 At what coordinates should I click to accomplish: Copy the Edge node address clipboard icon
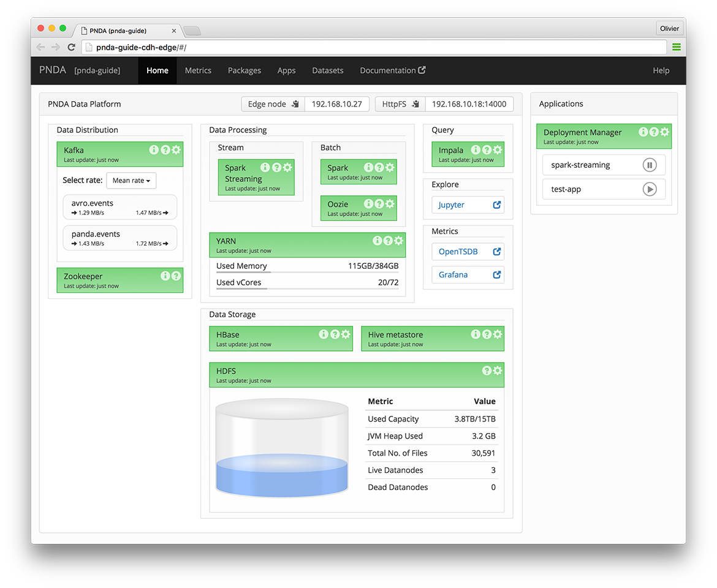[295, 104]
